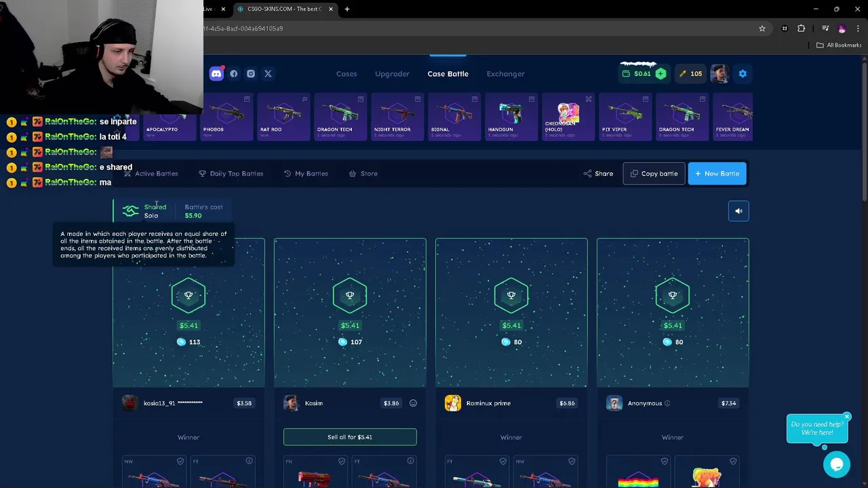Click the smiley emoji icon next to Kasim

coord(413,403)
